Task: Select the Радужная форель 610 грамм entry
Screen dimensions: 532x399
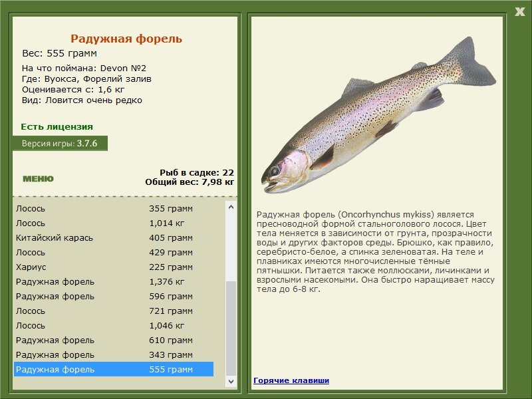Action: point(114,340)
